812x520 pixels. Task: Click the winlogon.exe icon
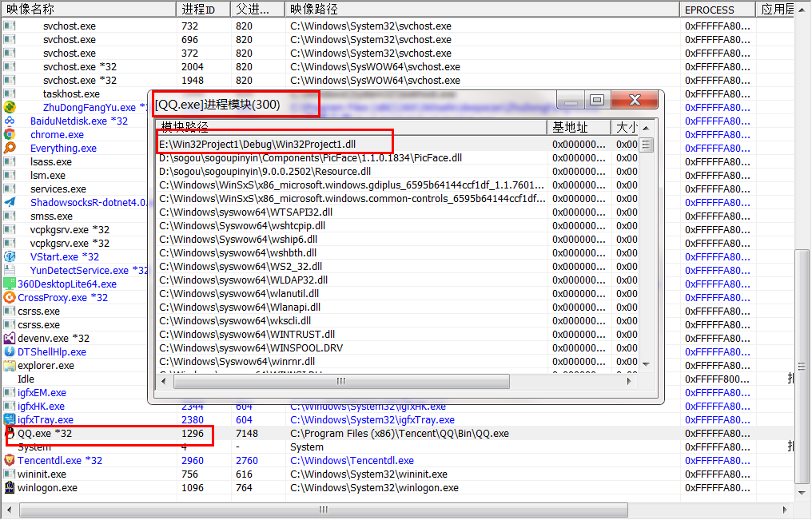coord(10,487)
